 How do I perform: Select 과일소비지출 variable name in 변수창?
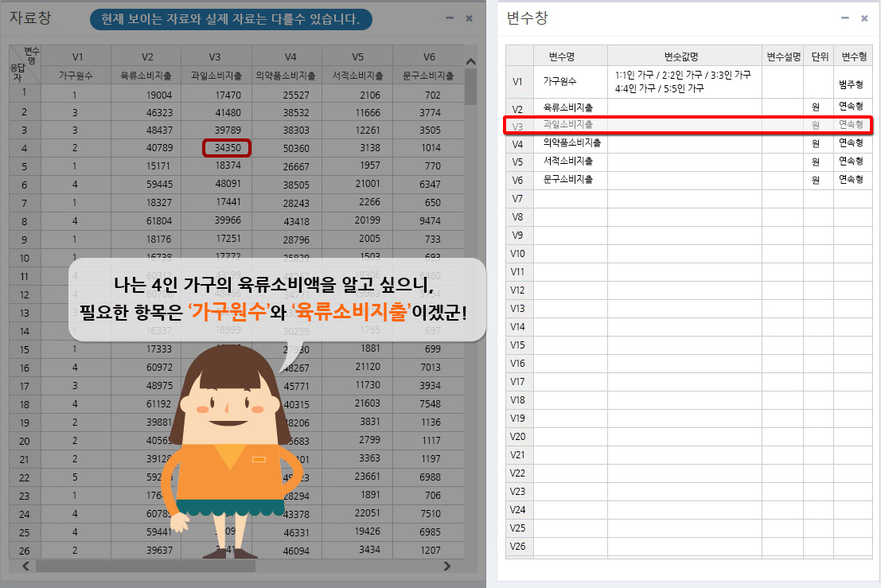click(567, 125)
